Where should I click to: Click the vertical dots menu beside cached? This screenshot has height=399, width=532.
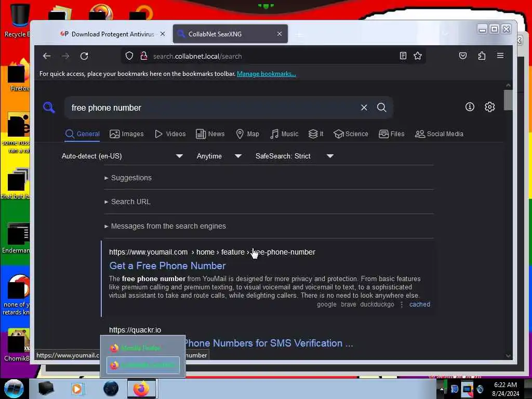point(402,304)
